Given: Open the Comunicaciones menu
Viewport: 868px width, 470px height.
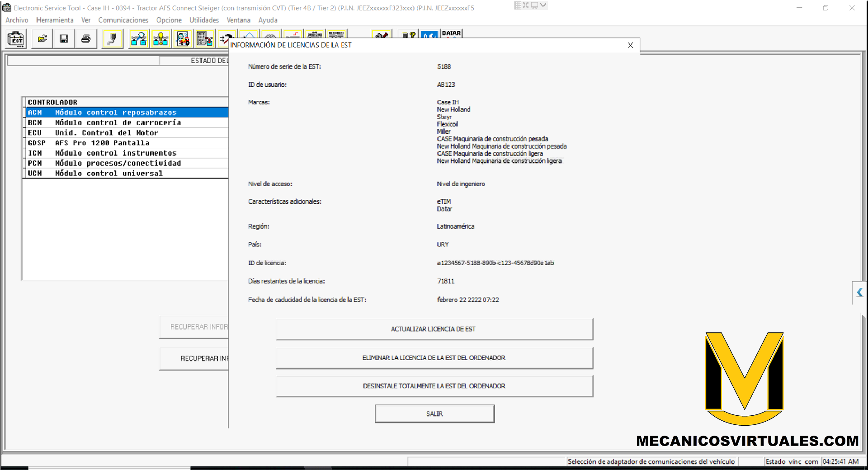Looking at the screenshot, I should pyautogui.click(x=123, y=20).
